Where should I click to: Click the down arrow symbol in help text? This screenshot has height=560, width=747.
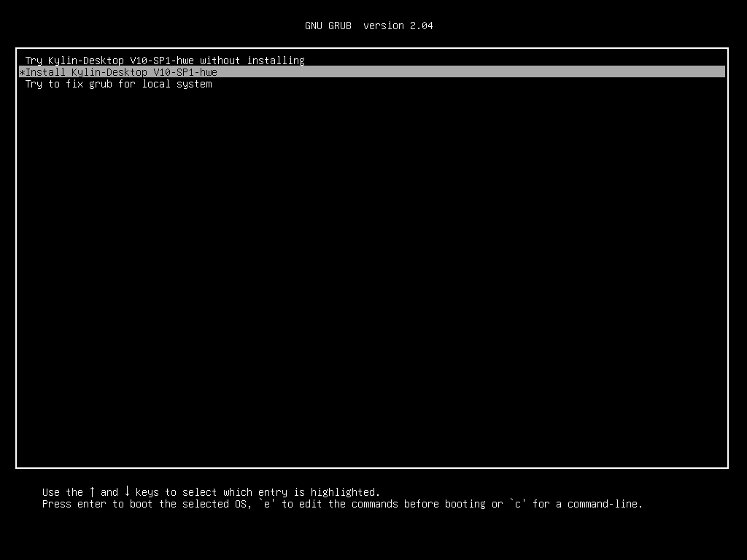tap(127, 492)
